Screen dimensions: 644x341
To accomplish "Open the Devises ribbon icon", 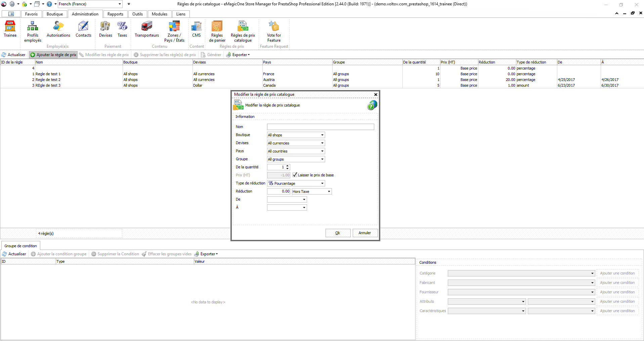I will 105,29.
